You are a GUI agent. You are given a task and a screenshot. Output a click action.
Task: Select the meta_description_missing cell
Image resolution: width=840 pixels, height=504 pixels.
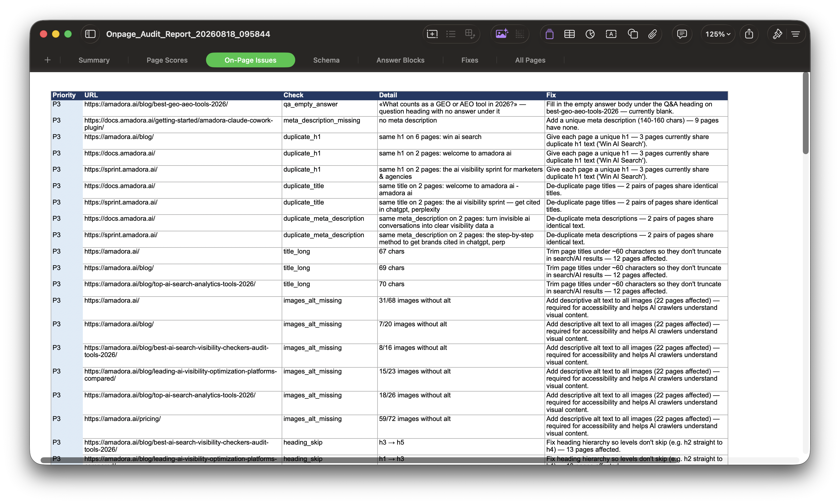(x=329, y=124)
